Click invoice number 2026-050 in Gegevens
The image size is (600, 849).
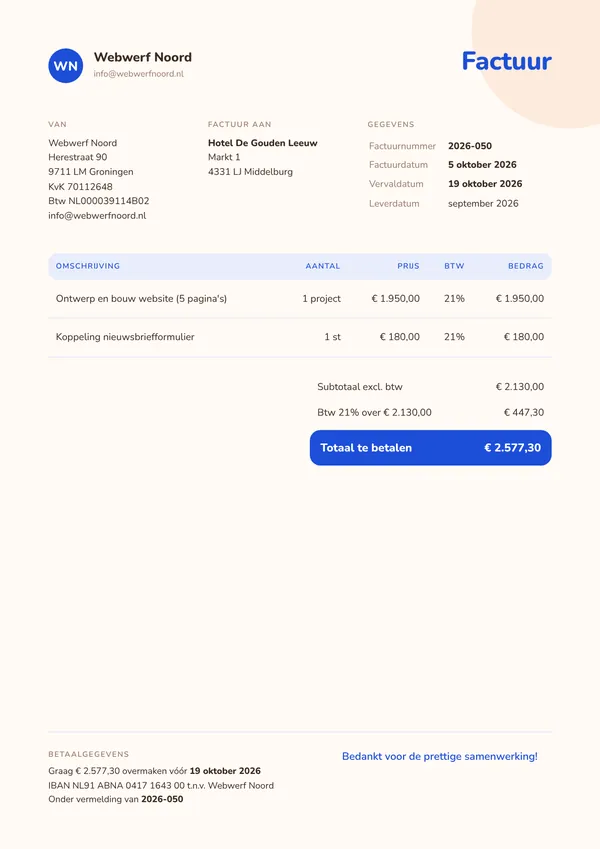pos(470,146)
